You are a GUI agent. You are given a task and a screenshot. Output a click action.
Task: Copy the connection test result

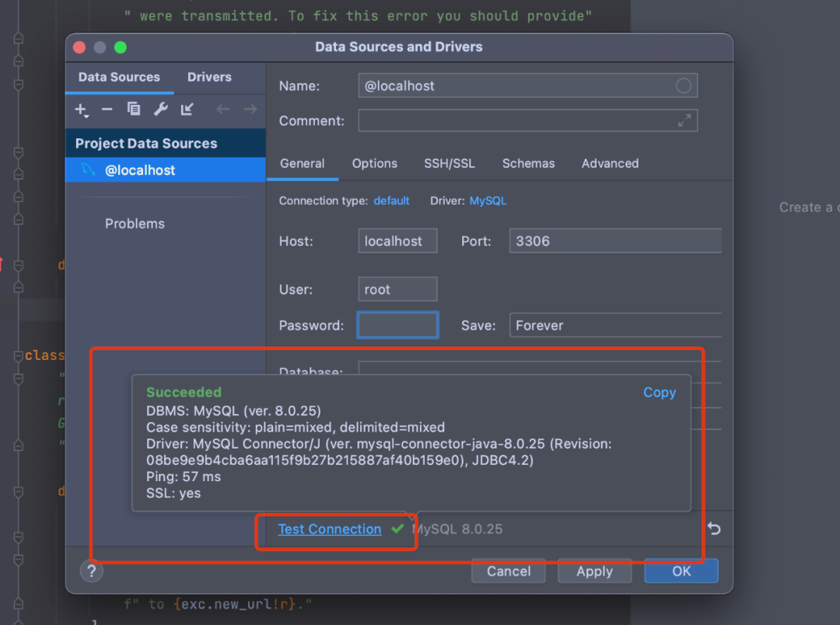pyautogui.click(x=660, y=393)
